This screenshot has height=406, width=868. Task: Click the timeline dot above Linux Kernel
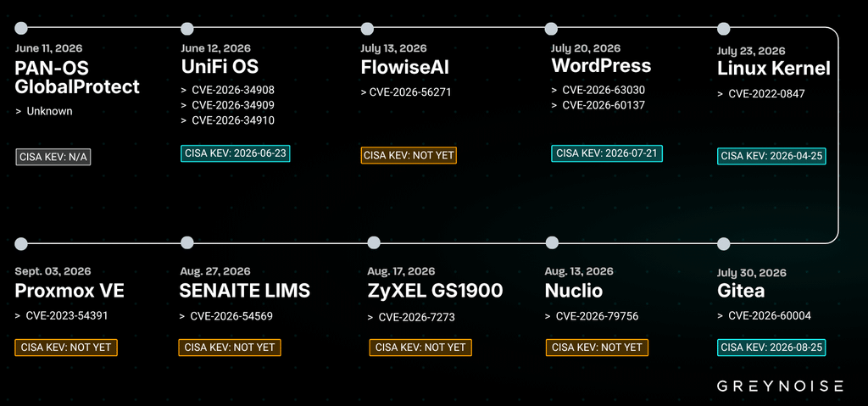coord(724,28)
